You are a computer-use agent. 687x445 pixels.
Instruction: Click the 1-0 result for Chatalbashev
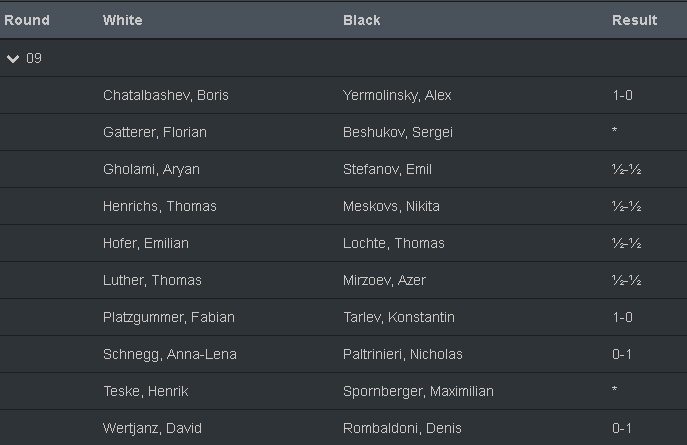tap(622, 96)
